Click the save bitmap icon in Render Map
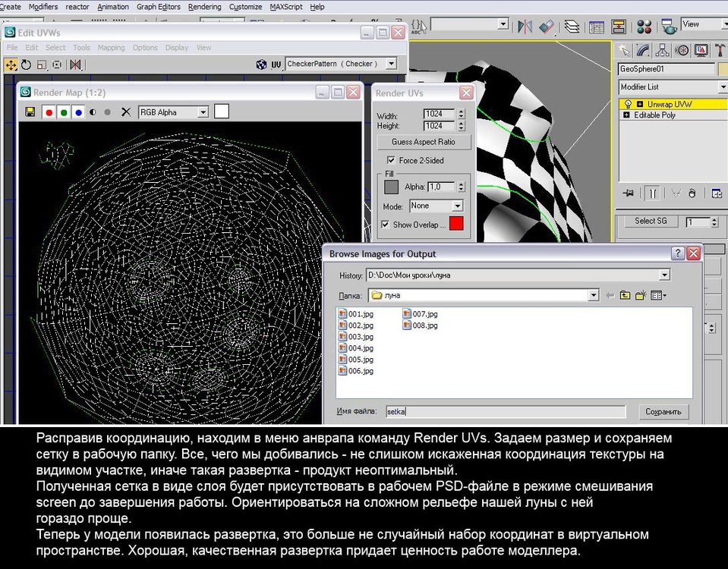This screenshot has height=569, width=728. (x=30, y=112)
